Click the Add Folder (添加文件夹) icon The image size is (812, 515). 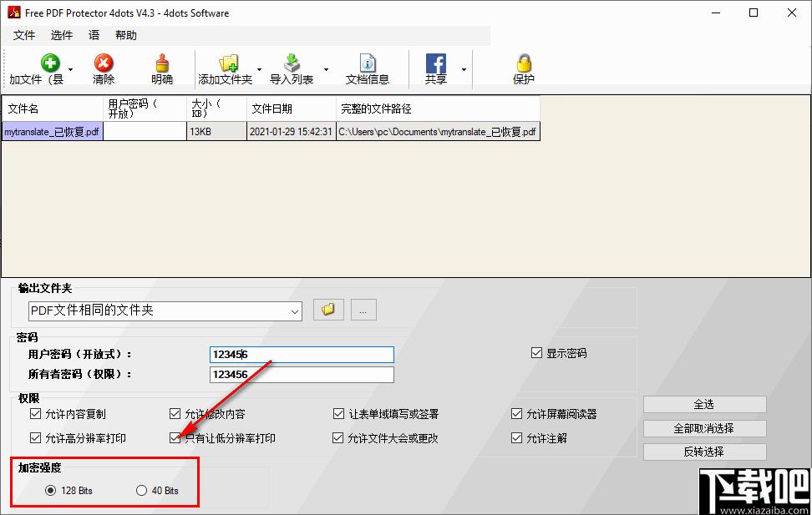pyautogui.click(x=228, y=63)
